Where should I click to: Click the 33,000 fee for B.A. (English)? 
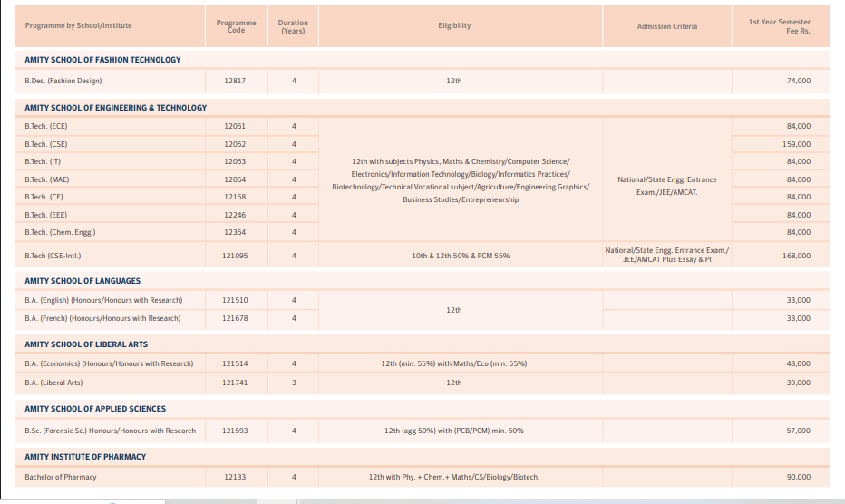[799, 300]
